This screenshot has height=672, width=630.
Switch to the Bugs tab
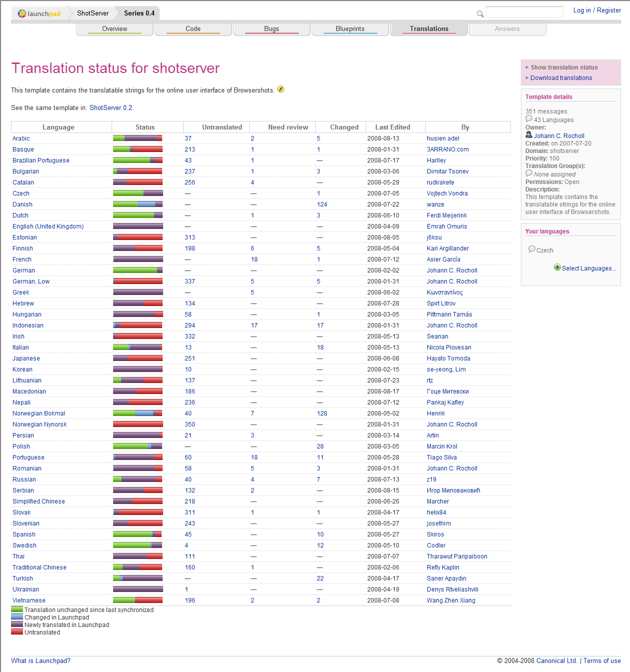point(272,29)
